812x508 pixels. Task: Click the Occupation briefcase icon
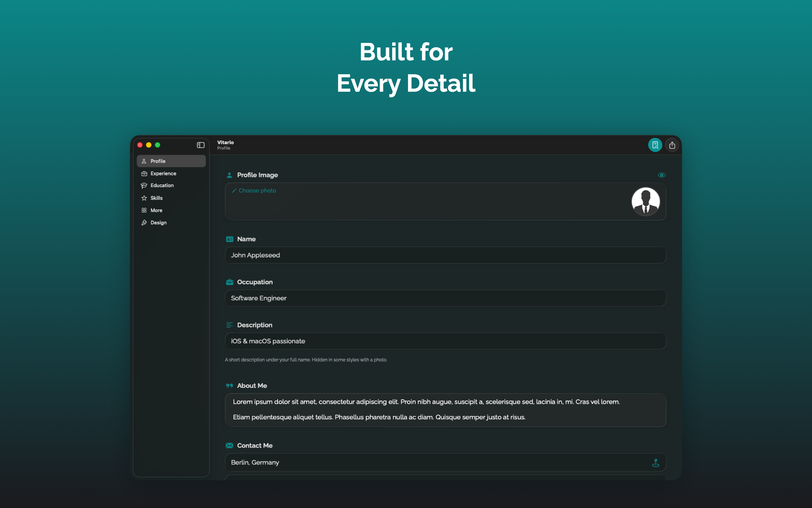pos(230,282)
